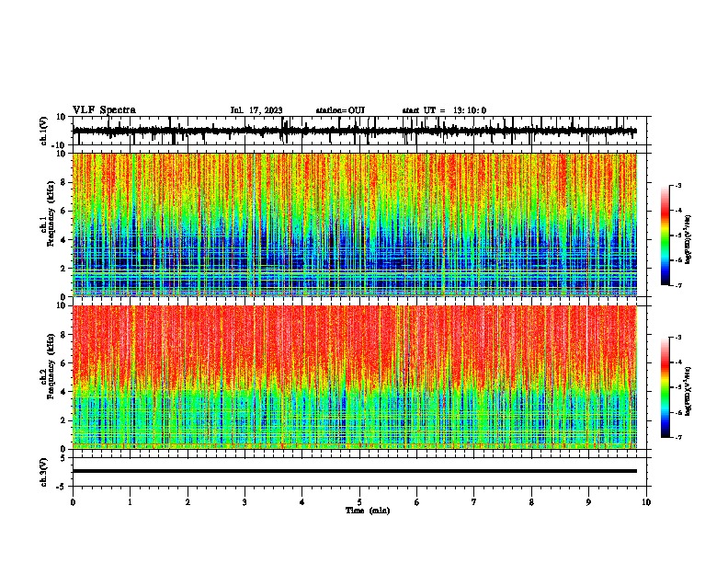
Task: Click the 'start UT = 13:10:0' header text
Action: pyautogui.click(x=444, y=110)
